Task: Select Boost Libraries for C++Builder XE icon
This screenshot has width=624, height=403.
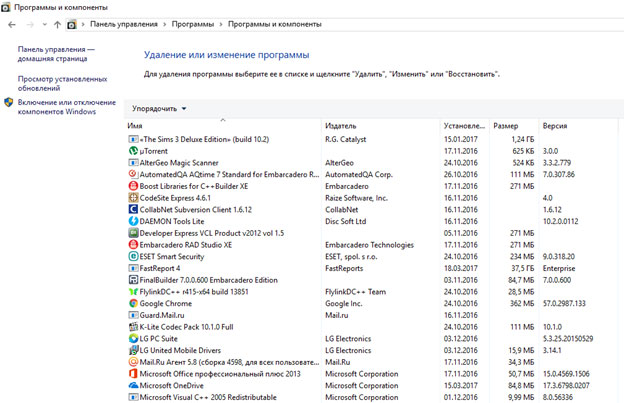Action: [x=133, y=186]
